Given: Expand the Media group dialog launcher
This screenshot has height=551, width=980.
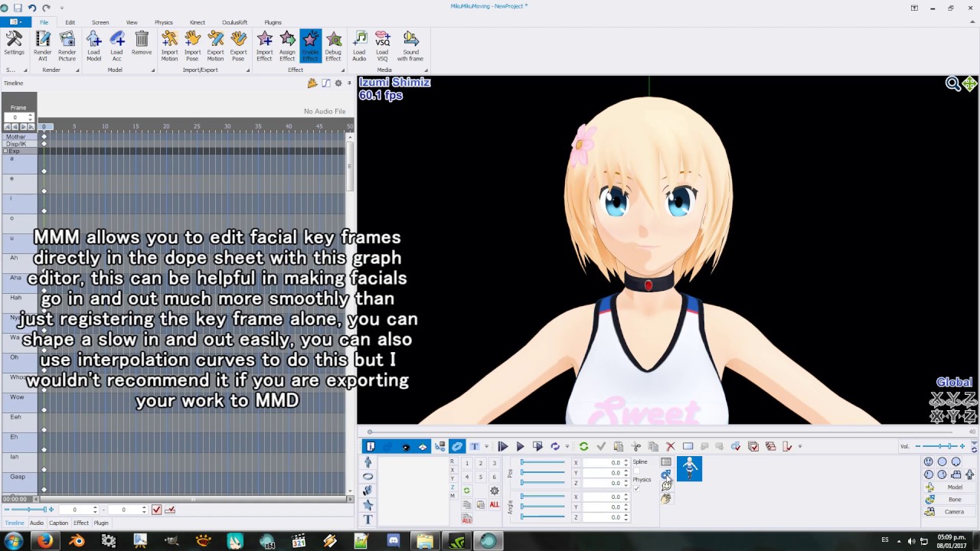Looking at the screenshot, I should click(x=426, y=70).
